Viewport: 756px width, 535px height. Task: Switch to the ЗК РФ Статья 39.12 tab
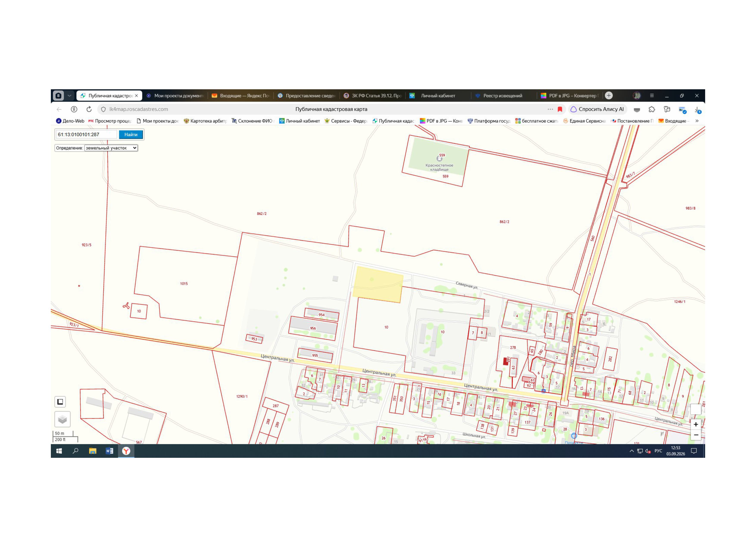pyautogui.click(x=373, y=96)
